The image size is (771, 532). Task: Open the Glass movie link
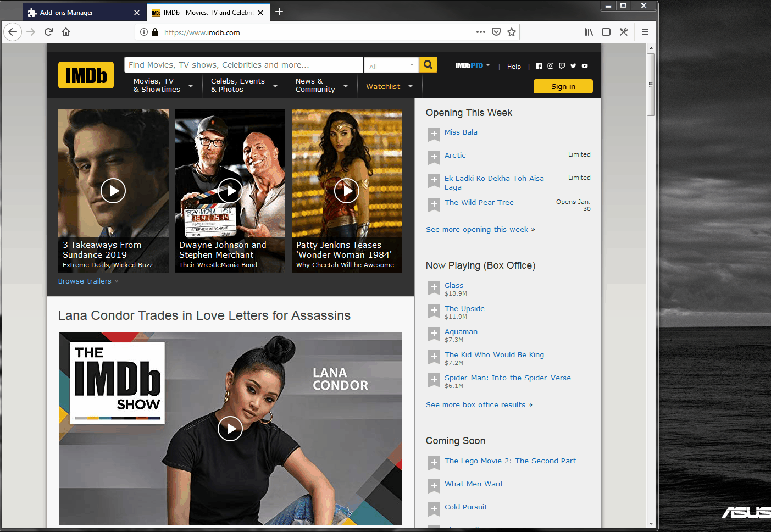pos(454,285)
